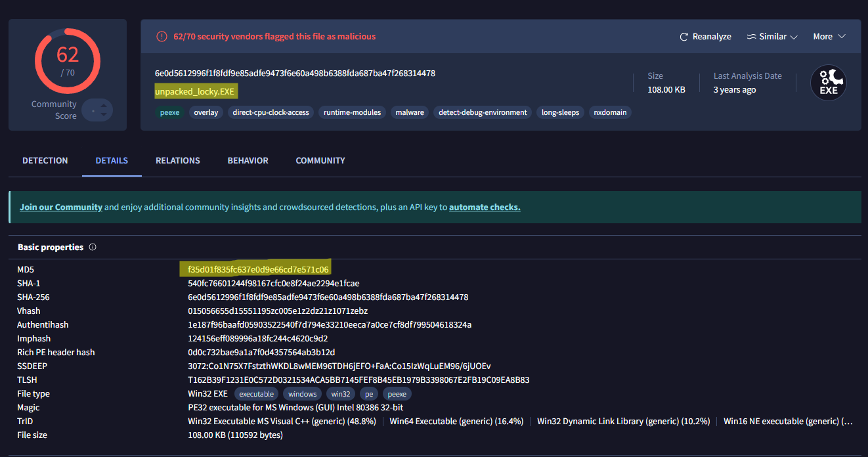Click the win32 tag in File type row

click(x=341, y=394)
